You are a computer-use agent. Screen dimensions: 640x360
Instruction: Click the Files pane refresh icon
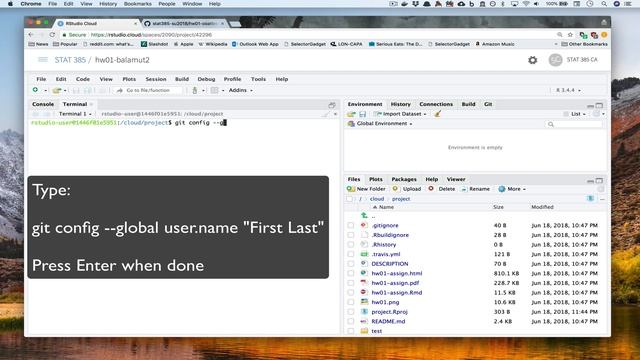(x=600, y=189)
